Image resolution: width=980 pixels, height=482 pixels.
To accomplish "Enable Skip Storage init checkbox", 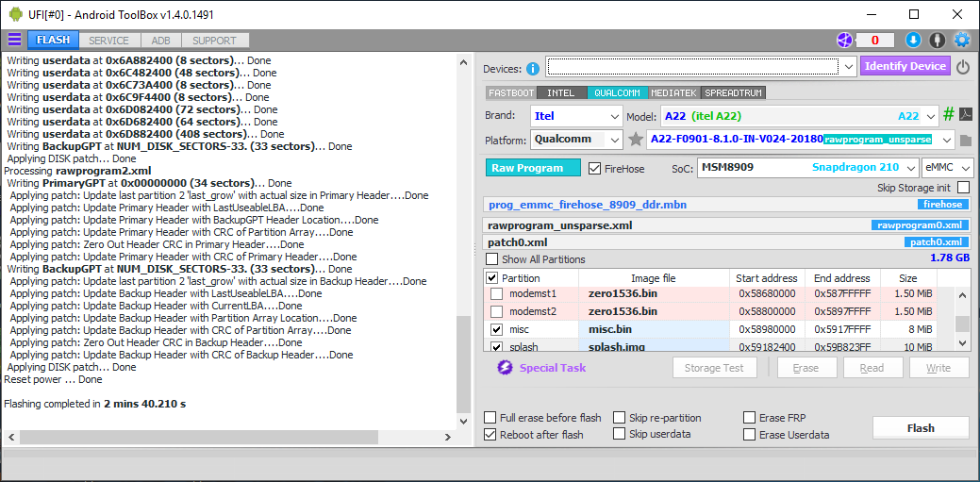I will (963, 187).
